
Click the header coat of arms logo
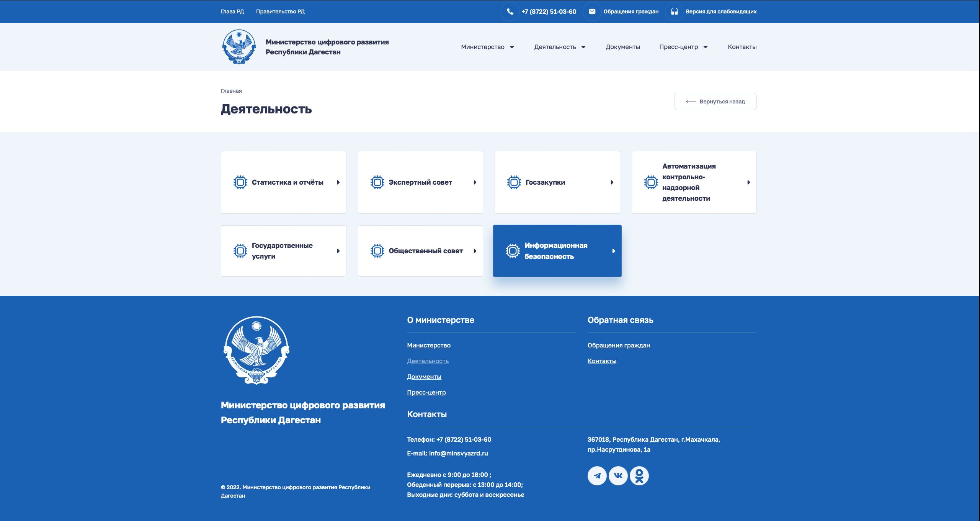pos(239,47)
